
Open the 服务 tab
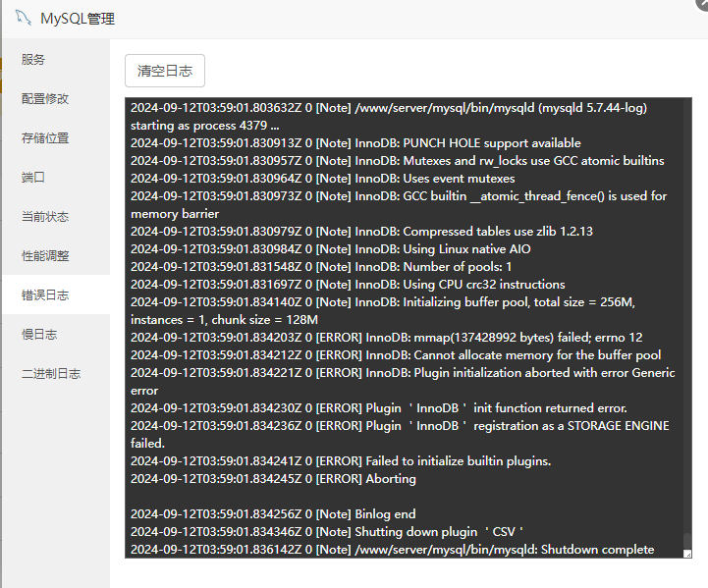pos(56,59)
